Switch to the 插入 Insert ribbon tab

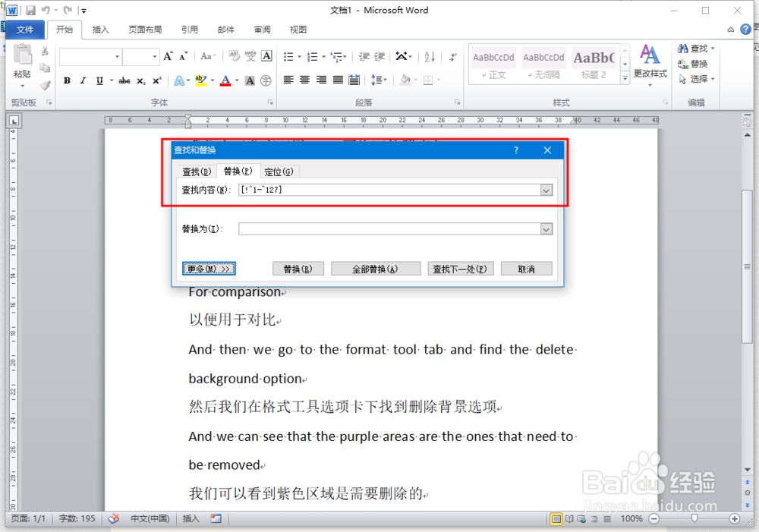coord(100,30)
